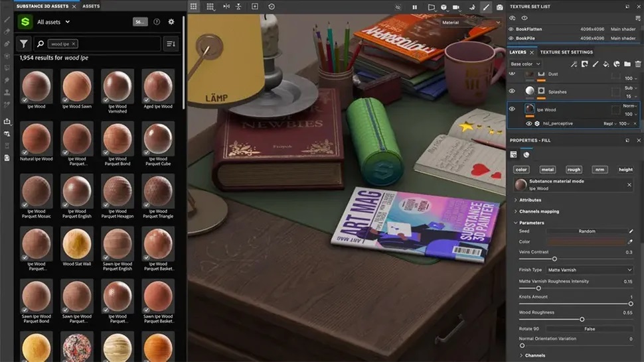
Task: Switch to the Texture Set Settings tab
Action: coord(566,52)
